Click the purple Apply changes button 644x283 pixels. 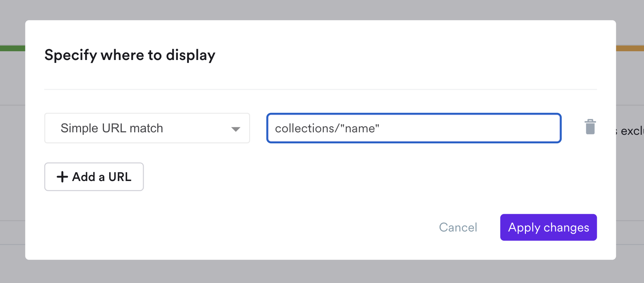(x=548, y=227)
